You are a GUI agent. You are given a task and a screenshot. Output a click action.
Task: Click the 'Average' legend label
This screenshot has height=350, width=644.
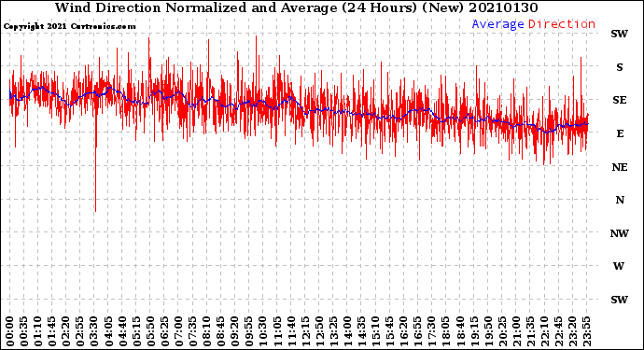pyautogui.click(x=497, y=24)
